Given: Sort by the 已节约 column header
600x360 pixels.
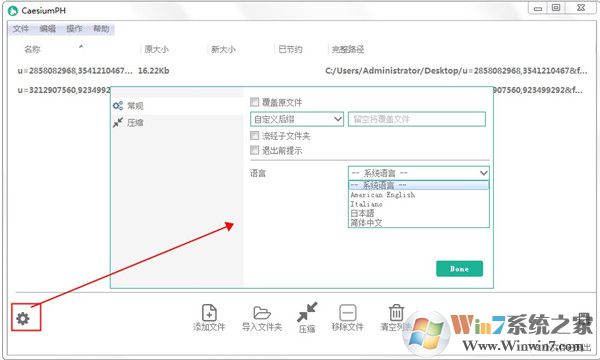Looking at the screenshot, I should pos(290,49).
